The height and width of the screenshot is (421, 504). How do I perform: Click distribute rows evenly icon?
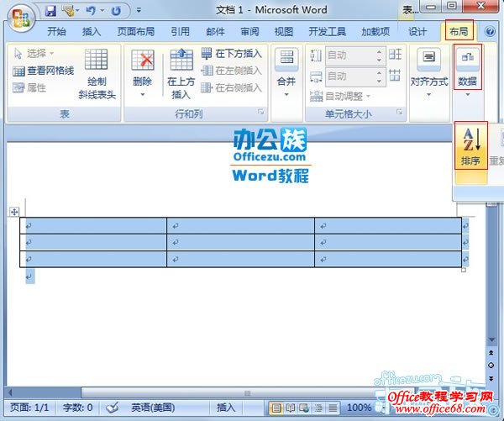(x=395, y=55)
